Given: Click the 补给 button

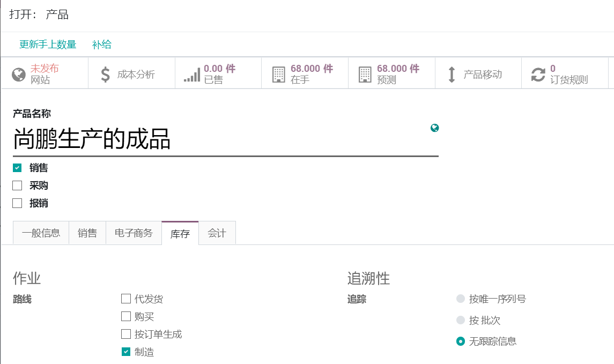Looking at the screenshot, I should click(102, 44).
